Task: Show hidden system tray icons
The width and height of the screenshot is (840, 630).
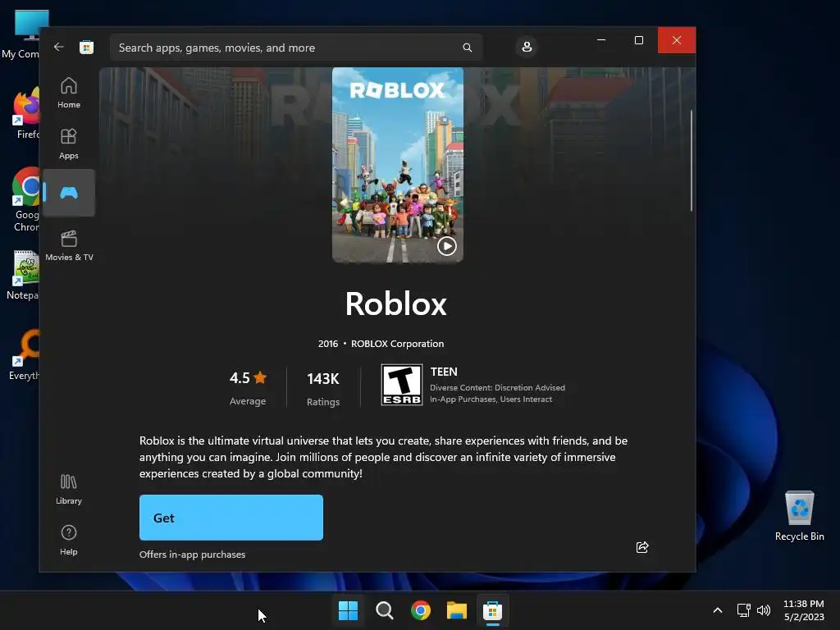Action: click(718, 610)
